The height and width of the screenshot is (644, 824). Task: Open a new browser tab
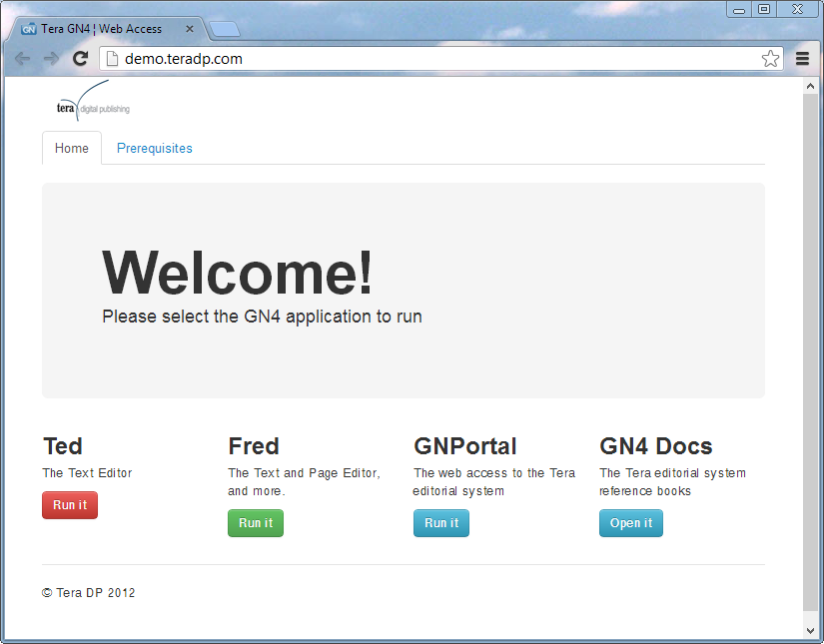click(x=225, y=29)
